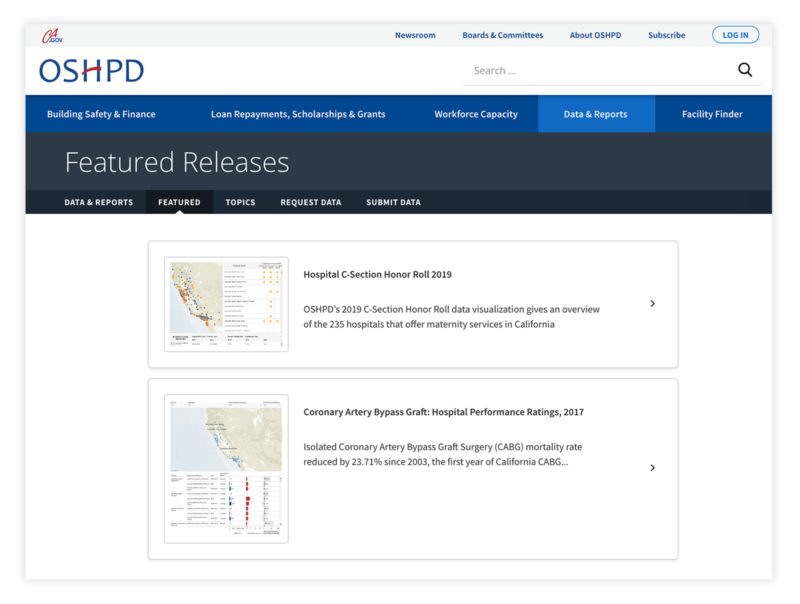Click the CABG report map thumbnail
This screenshot has width=800, height=604.
click(x=226, y=467)
